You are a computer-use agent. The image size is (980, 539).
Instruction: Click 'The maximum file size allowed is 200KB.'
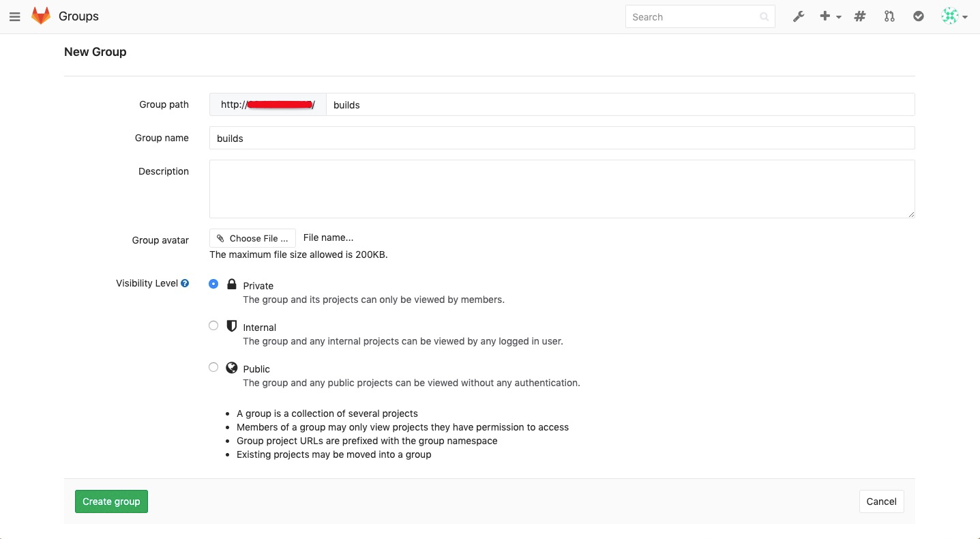299,254
